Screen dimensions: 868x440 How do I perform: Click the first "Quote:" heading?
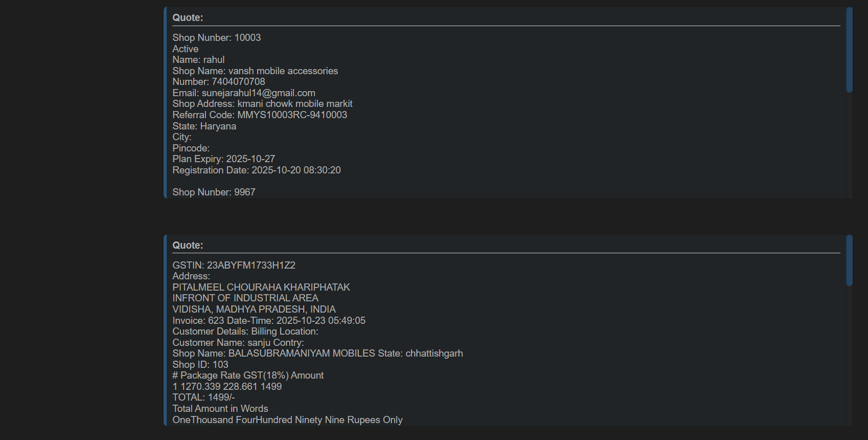pos(188,18)
